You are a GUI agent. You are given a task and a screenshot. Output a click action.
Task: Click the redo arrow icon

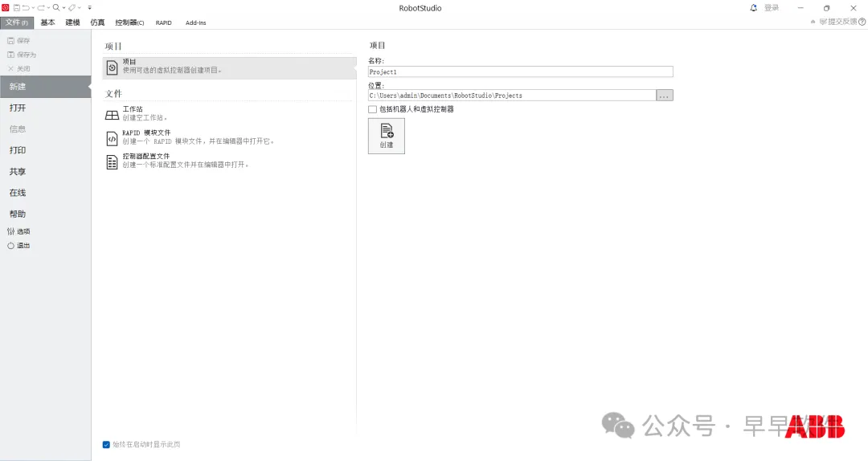click(x=41, y=8)
